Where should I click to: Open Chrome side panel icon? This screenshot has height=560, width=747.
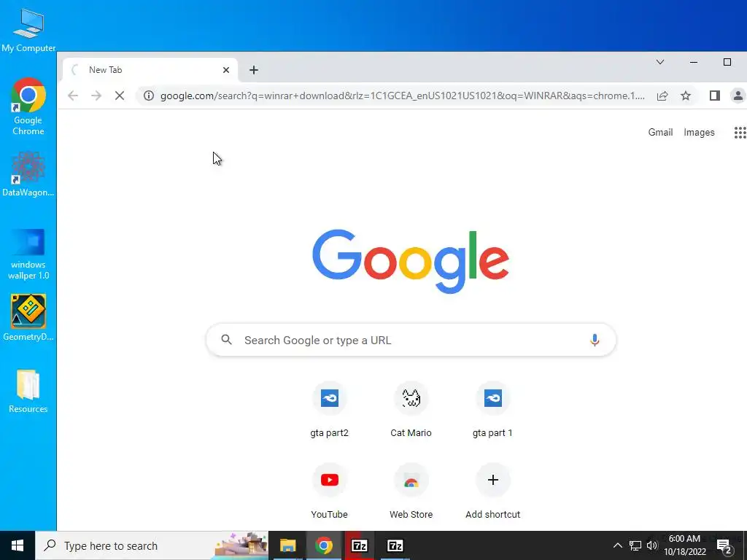pyautogui.click(x=715, y=96)
